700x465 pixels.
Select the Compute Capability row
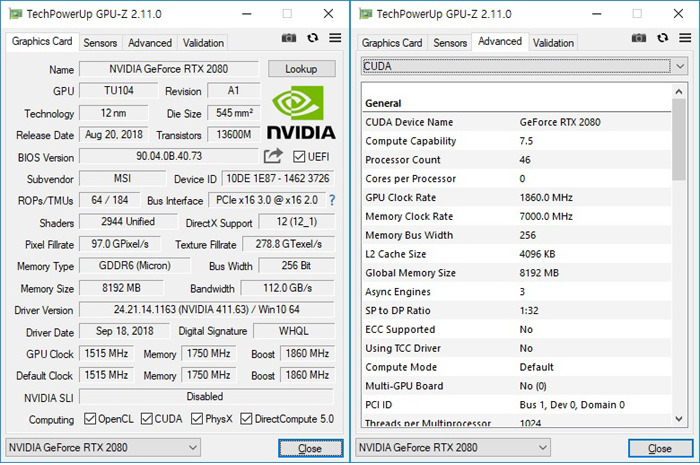(x=516, y=141)
